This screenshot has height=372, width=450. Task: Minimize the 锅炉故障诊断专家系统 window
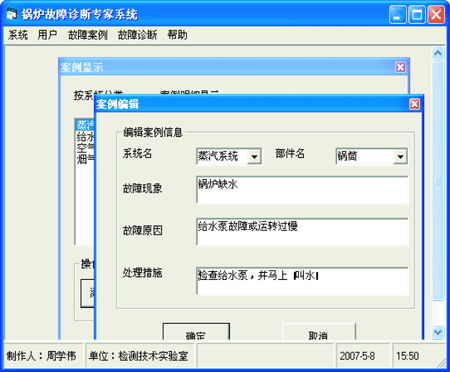[x=397, y=15]
